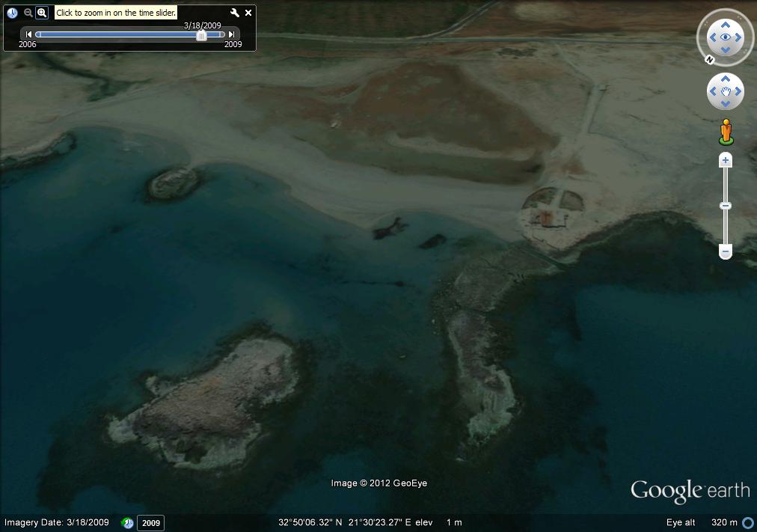This screenshot has height=532, width=757.
Task: Click the elev 1 m readout
Action: point(438,522)
